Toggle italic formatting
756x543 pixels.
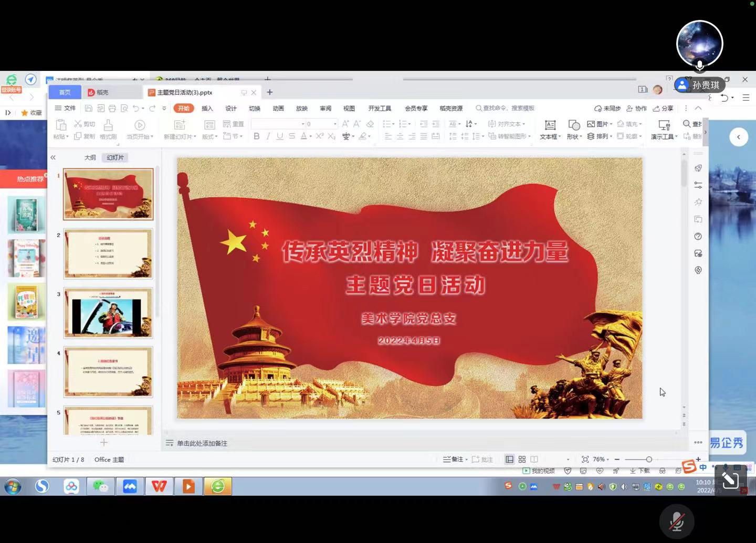point(268,136)
